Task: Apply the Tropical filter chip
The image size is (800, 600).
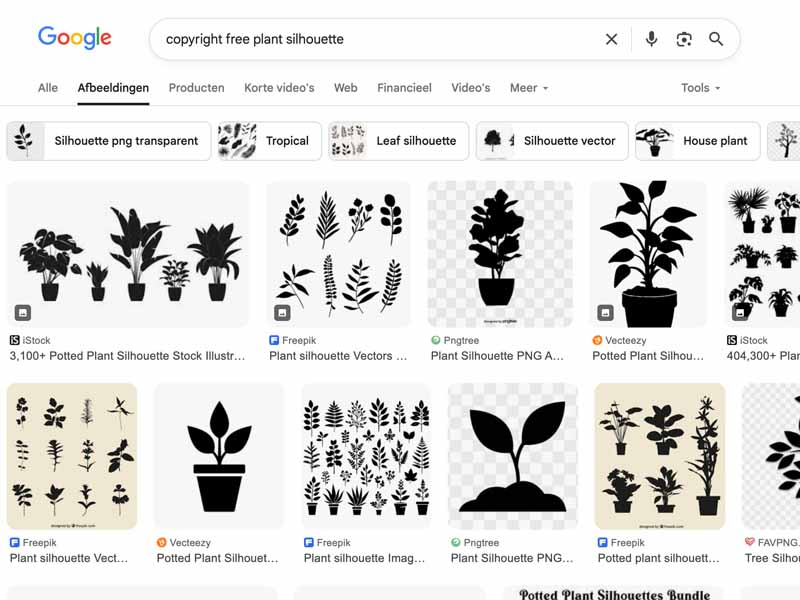Action: click(270, 141)
